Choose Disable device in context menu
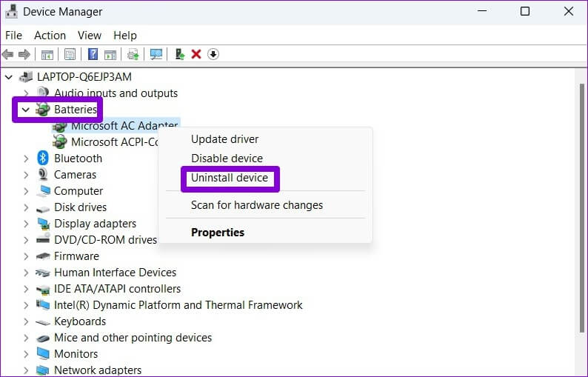The height and width of the screenshot is (377, 588). (227, 159)
